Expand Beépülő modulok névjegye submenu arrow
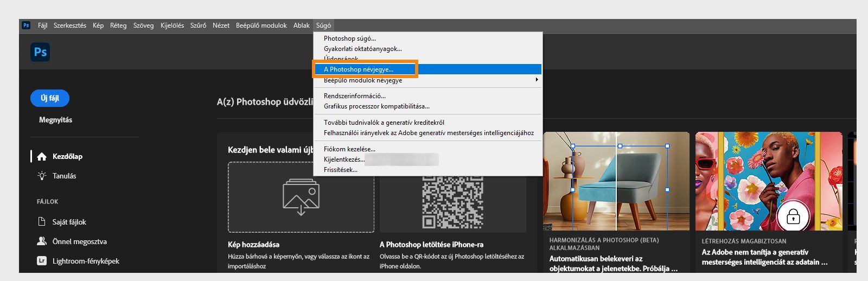868x281 pixels. [537, 80]
